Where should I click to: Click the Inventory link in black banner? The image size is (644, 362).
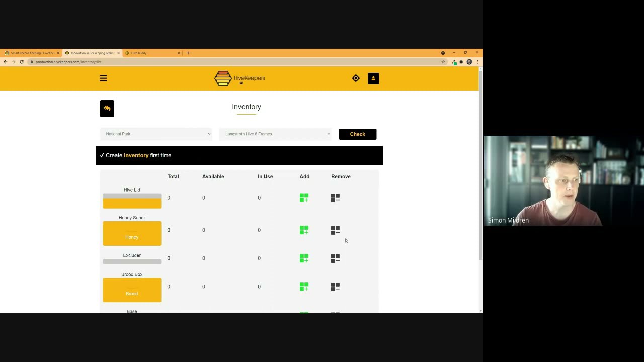click(x=136, y=155)
